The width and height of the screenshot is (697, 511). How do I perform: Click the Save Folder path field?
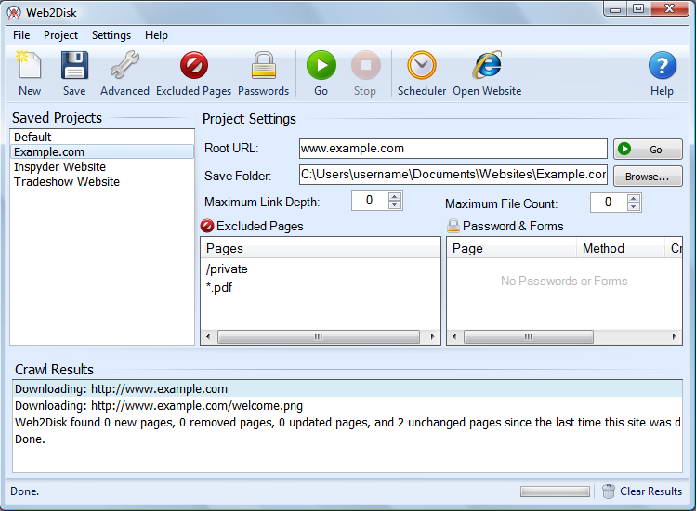point(453,175)
